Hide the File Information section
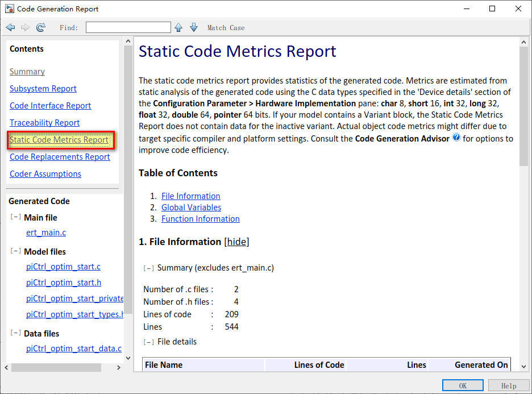 [x=237, y=241]
